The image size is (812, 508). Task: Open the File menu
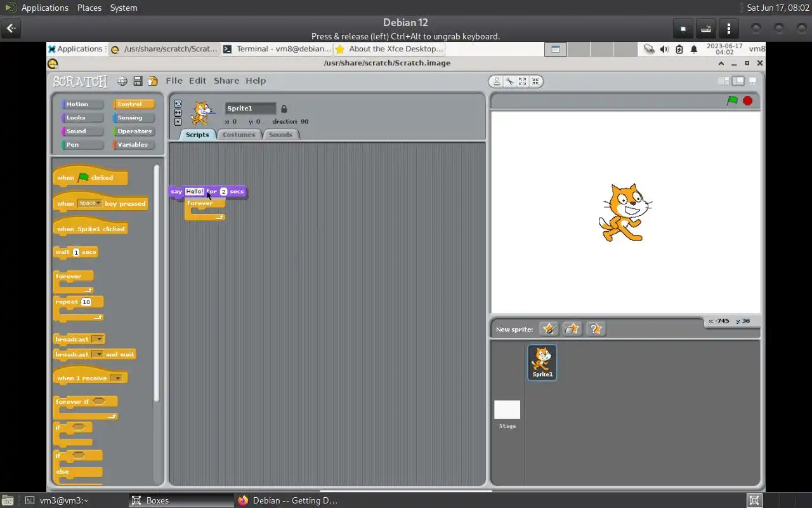[x=174, y=81]
